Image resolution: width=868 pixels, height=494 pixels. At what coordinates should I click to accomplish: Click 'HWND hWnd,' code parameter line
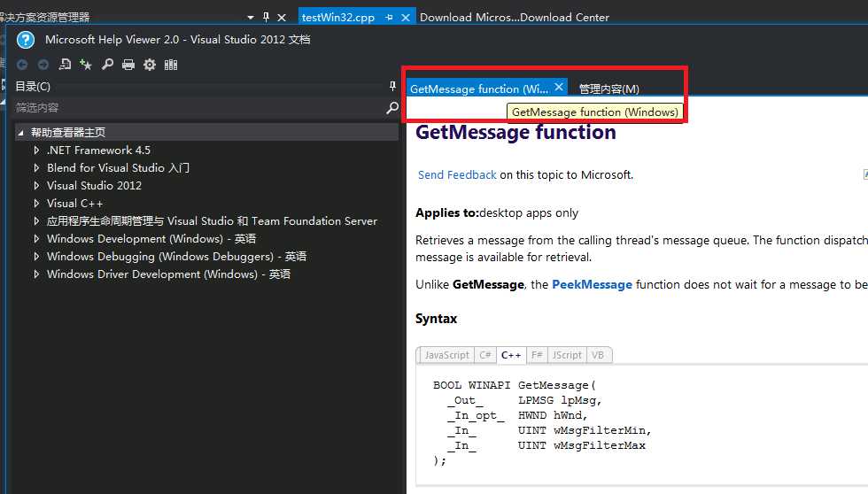coord(553,415)
